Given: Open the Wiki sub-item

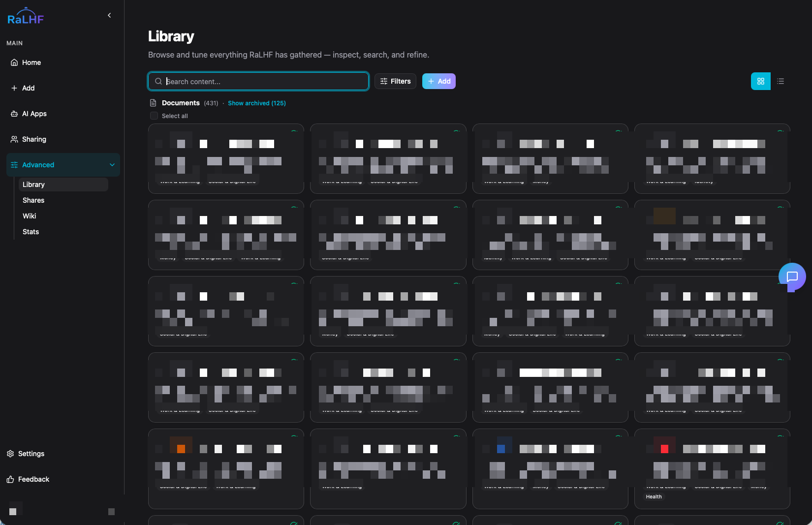Looking at the screenshot, I should [x=30, y=216].
